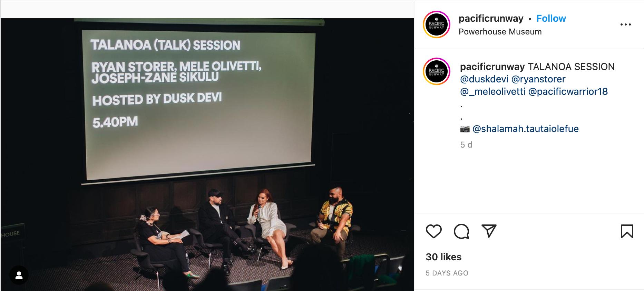
Task: Show tagged people icon on photo
Action: pyautogui.click(x=19, y=275)
